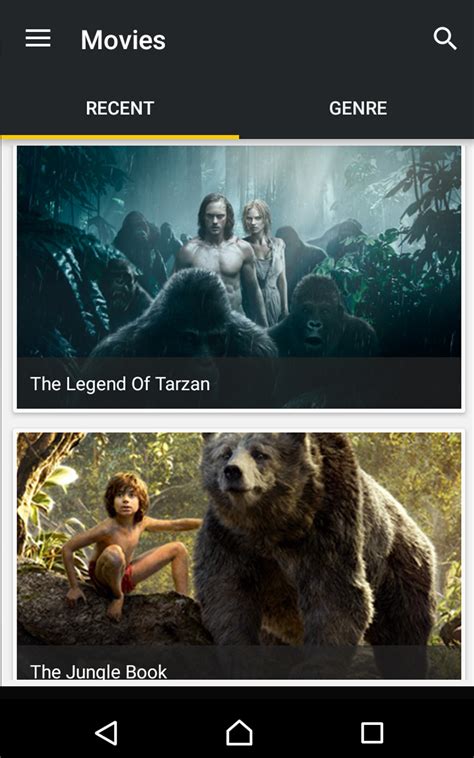474x758 pixels.
Task: Select the RECENT tab
Action: pyautogui.click(x=120, y=108)
